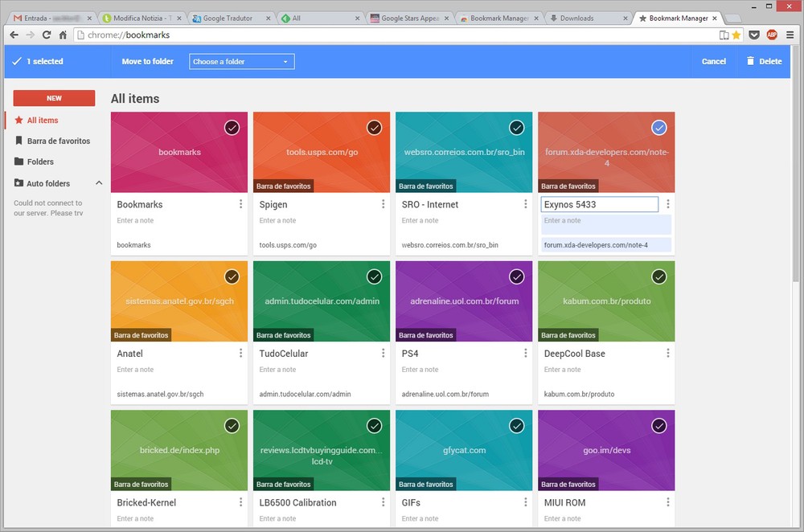Click the bookmark star in address bar
This screenshot has width=804, height=532.
pos(736,35)
